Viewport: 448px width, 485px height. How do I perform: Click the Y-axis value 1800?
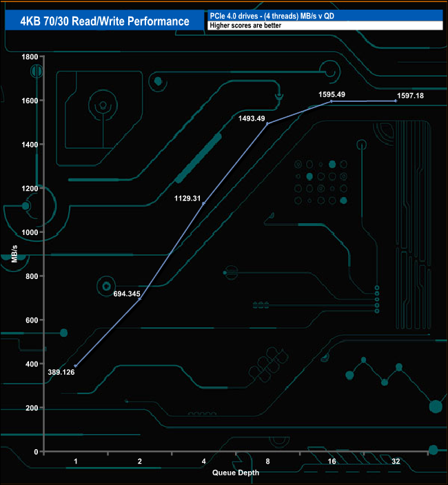tap(30, 56)
